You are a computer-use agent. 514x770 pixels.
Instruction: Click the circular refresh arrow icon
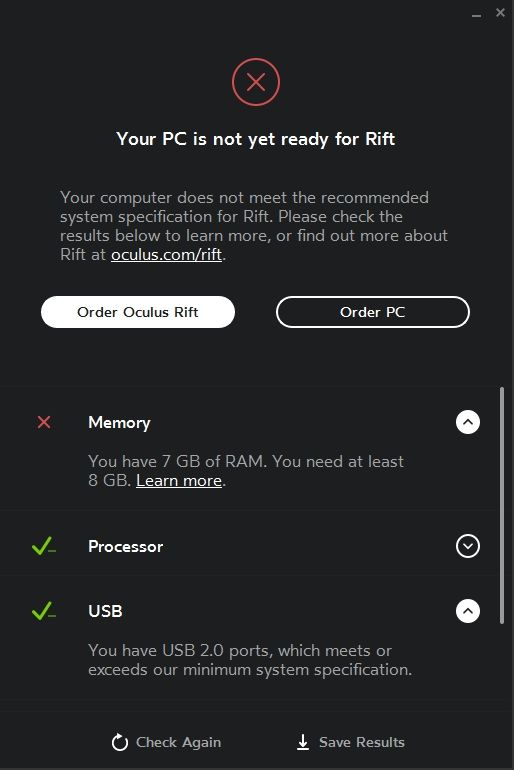(x=119, y=742)
